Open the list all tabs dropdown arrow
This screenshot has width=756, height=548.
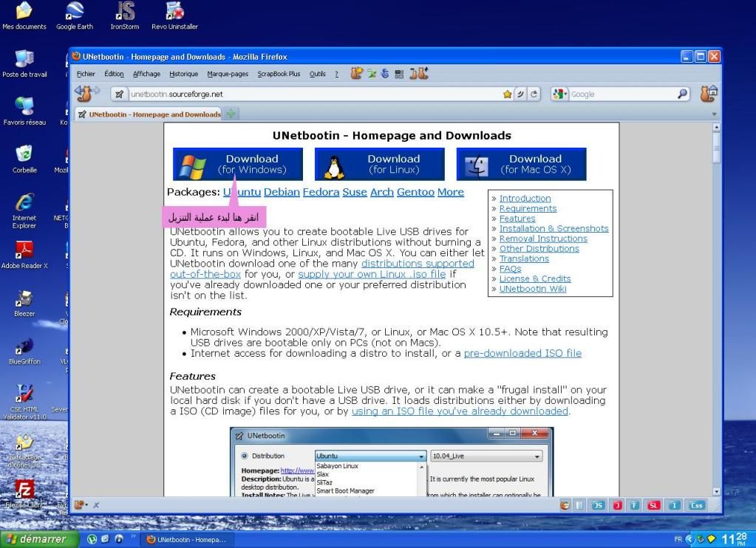pyautogui.click(x=714, y=114)
